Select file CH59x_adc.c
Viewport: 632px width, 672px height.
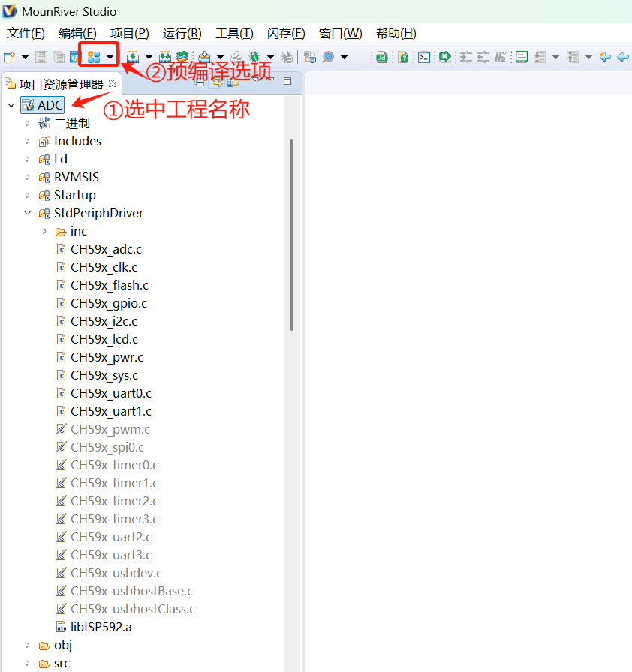coord(106,249)
